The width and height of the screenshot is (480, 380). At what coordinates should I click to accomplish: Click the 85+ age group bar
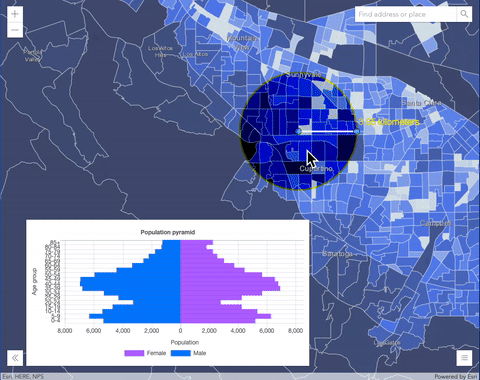[188, 242]
